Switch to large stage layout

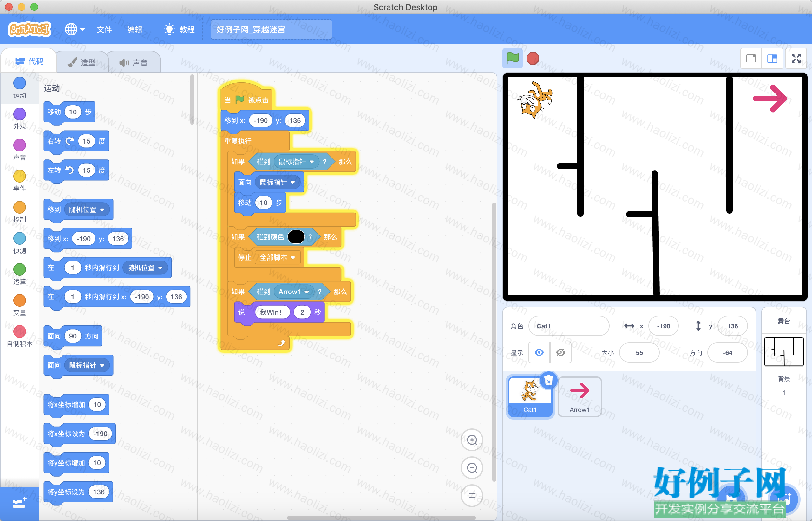pyautogui.click(x=772, y=59)
